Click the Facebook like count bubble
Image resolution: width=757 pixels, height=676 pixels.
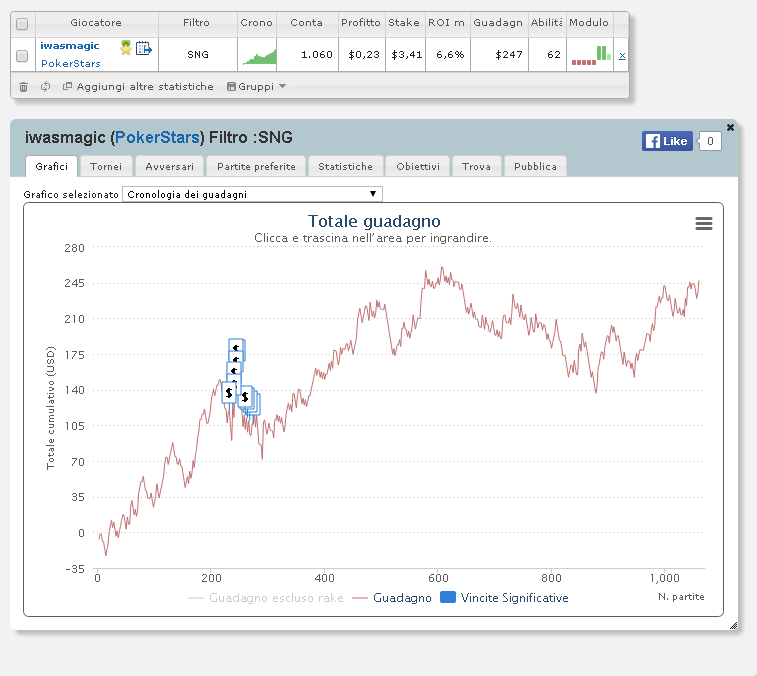(x=710, y=141)
